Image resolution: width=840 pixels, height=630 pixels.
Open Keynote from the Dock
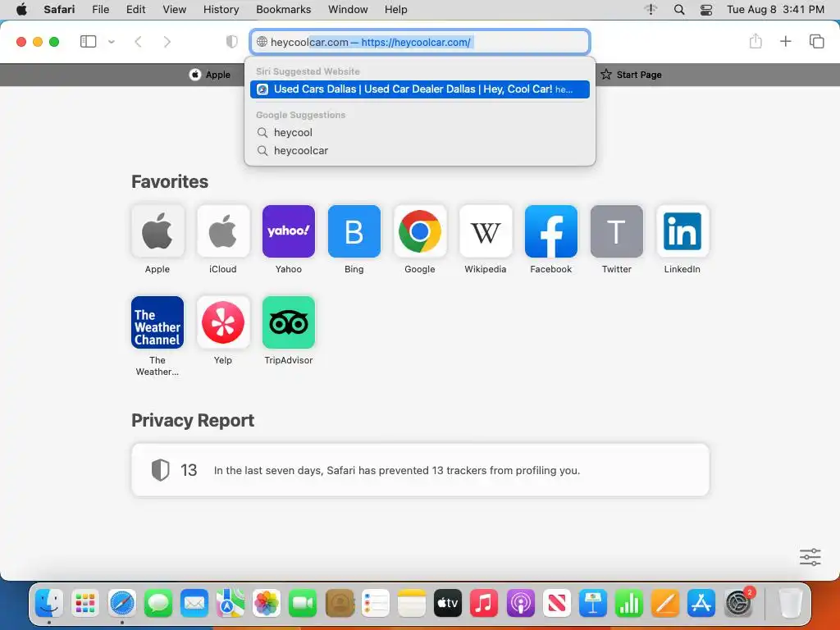tap(592, 603)
